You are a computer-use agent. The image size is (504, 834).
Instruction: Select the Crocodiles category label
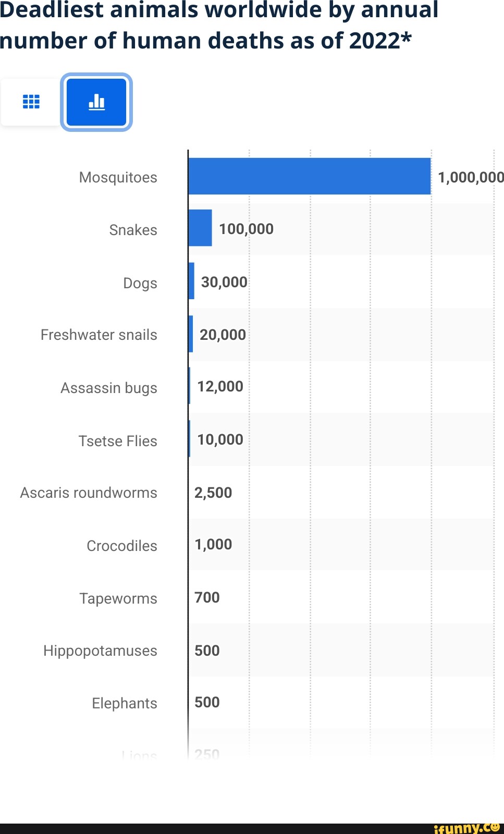click(122, 546)
